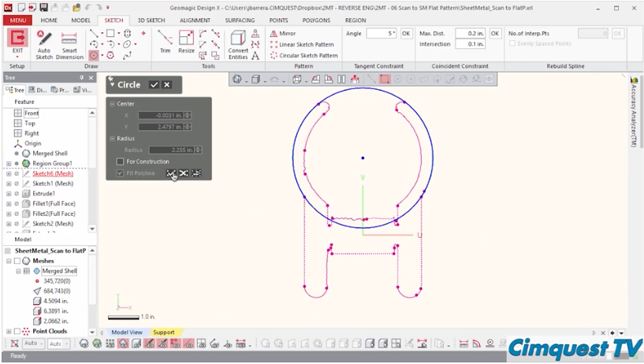The width and height of the screenshot is (644, 364).
Task: Click the EXIT sketch icon
Action: (17, 39)
